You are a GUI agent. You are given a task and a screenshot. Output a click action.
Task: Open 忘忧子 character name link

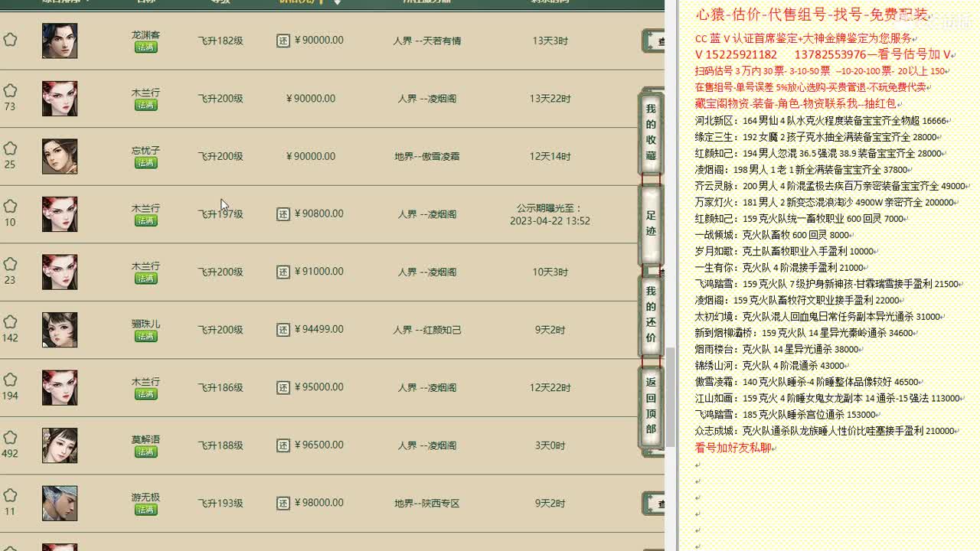click(145, 151)
